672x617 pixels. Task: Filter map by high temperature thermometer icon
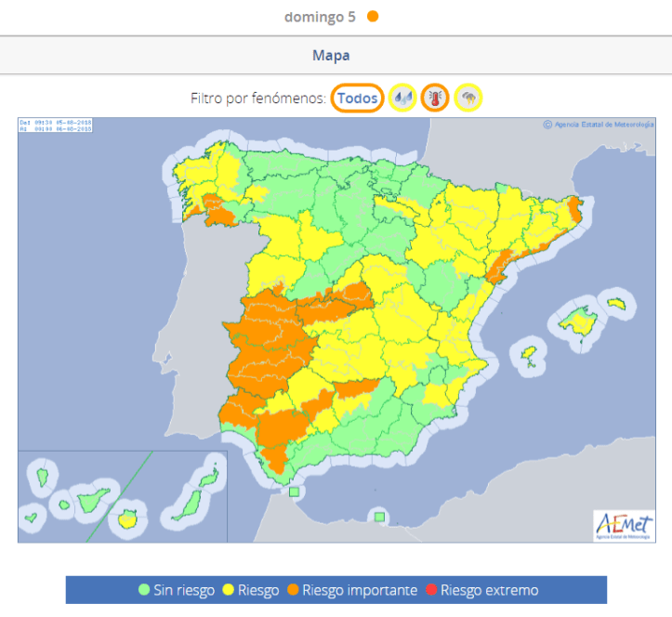click(x=435, y=98)
